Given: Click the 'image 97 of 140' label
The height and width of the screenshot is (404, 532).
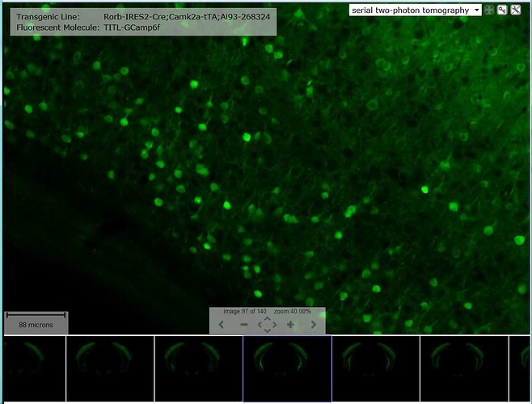Looking at the screenshot, I should tap(245, 311).
